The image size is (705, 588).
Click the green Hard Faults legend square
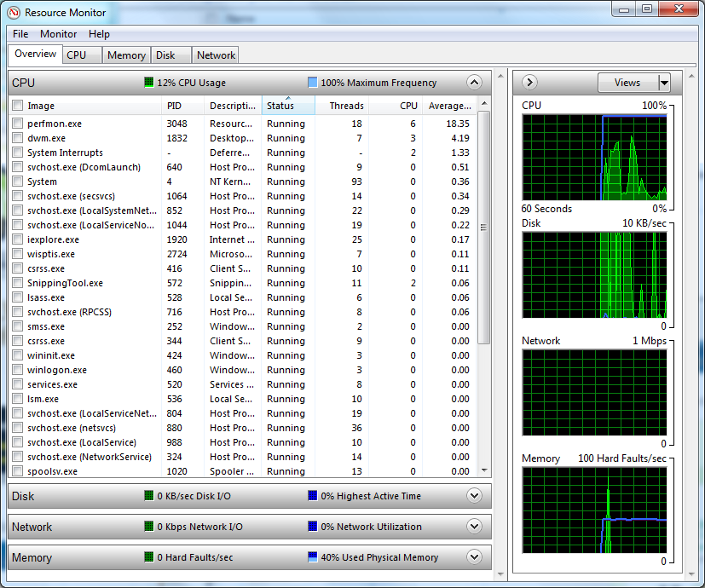point(149,557)
